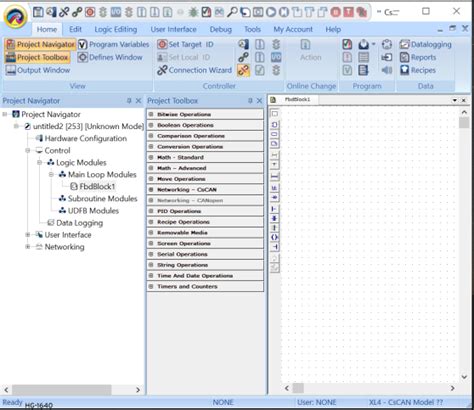Click the red T icon in the top toolbar
Screen dimensions: 474x410
349,12
